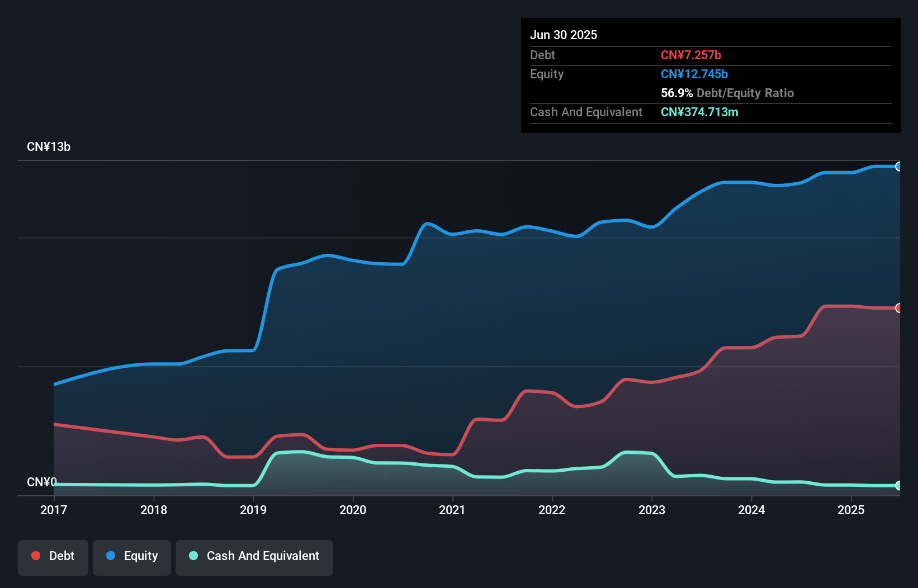Select the Cash endpoint marker on the chart
The image size is (918, 588).
898,486
